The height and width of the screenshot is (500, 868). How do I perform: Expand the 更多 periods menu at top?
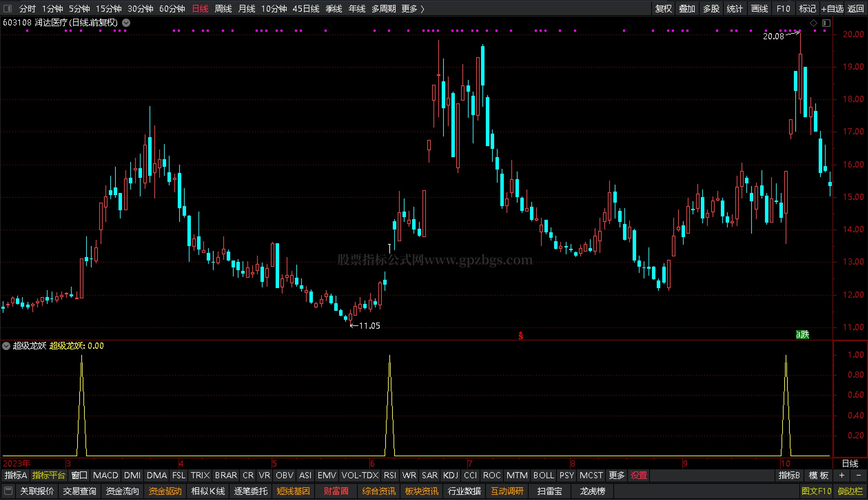413,9
